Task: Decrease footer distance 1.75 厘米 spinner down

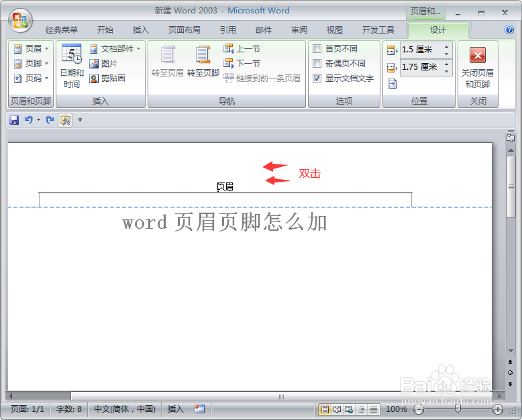Action: tap(447, 71)
